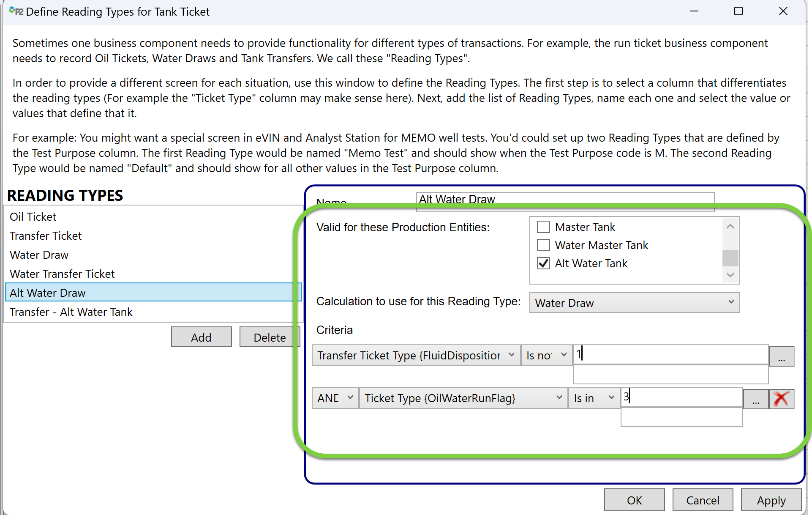Screen dimensions: 812x515
Task: Maximize the Define Reading Types window
Action: tap(738, 11)
